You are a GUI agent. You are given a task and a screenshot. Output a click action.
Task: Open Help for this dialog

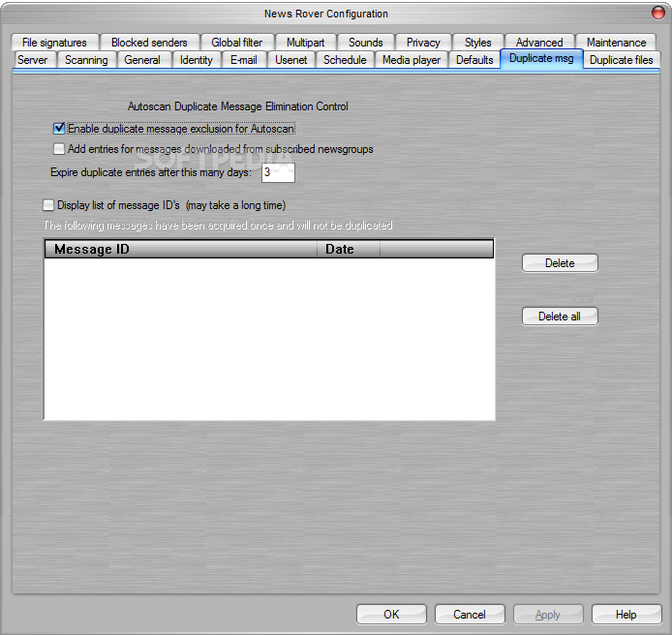[626, 615]
